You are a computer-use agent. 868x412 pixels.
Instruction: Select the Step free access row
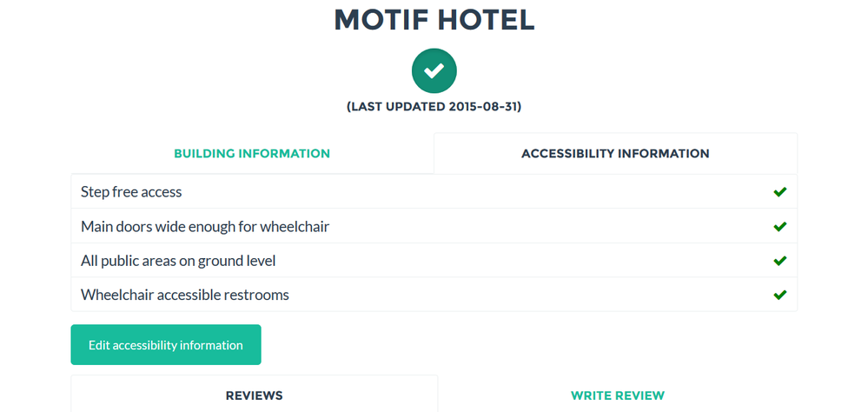click(x=434, y=191)
